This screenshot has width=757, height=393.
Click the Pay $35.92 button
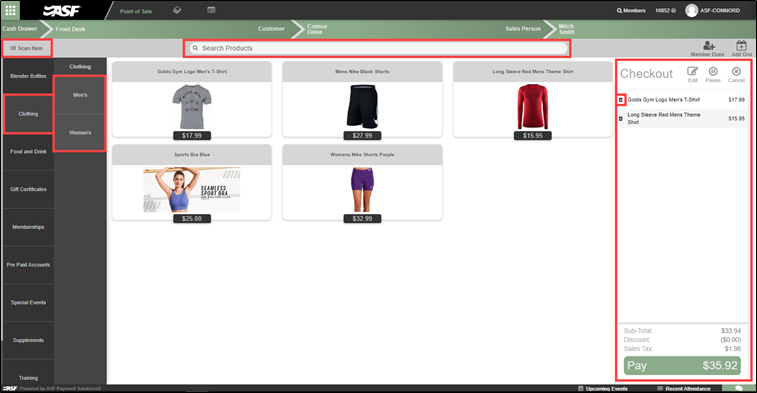tap(682, 365)
